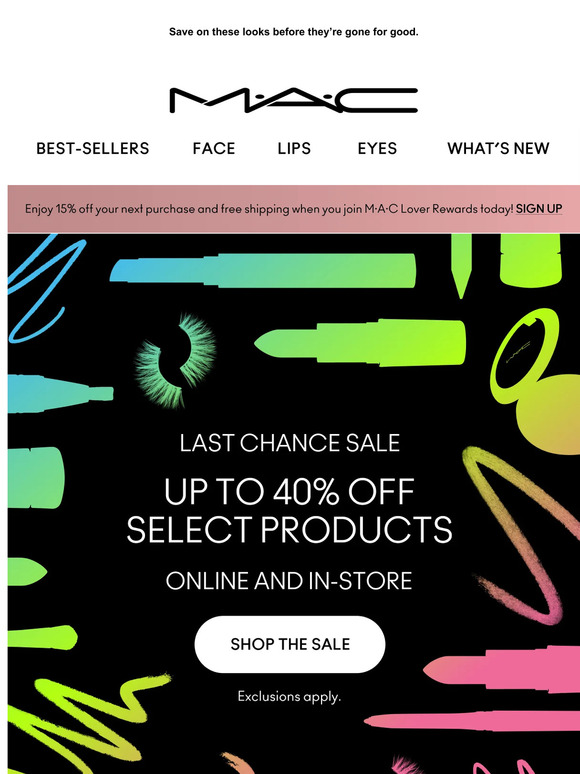Click the green false eyelash graphic
580x774 pixels.
(175, 360)
